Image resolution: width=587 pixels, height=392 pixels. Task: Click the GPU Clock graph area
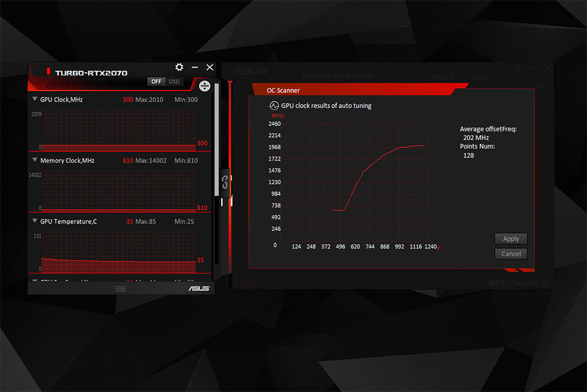point(118,130)
